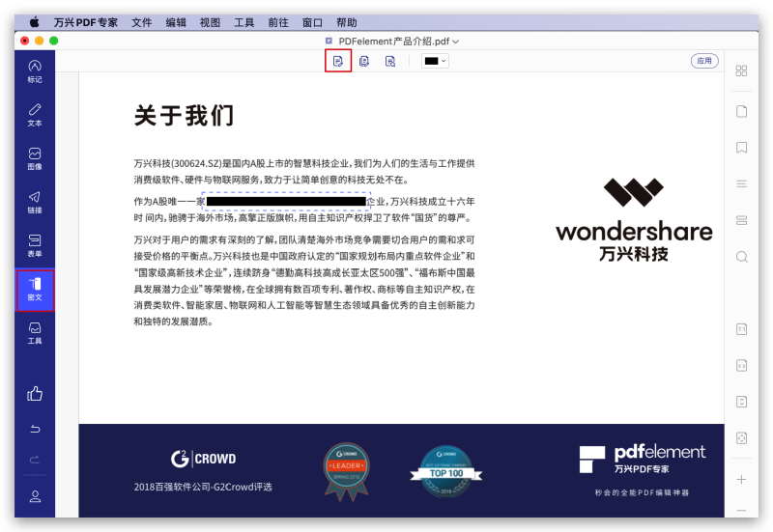This screenshot has height=532, width=773.
Task: Set actual size 1:1 view
Action: coord(741,329)
